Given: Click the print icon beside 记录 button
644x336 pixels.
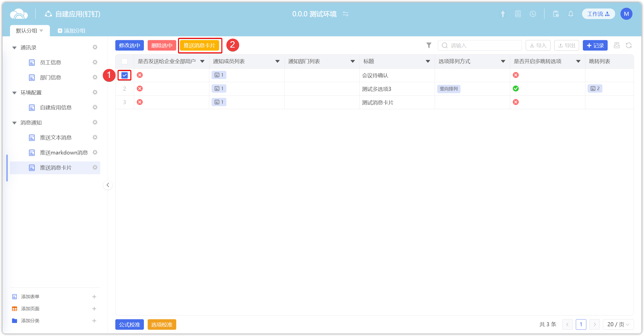Looking at the screenshot, I should (616, 45).
